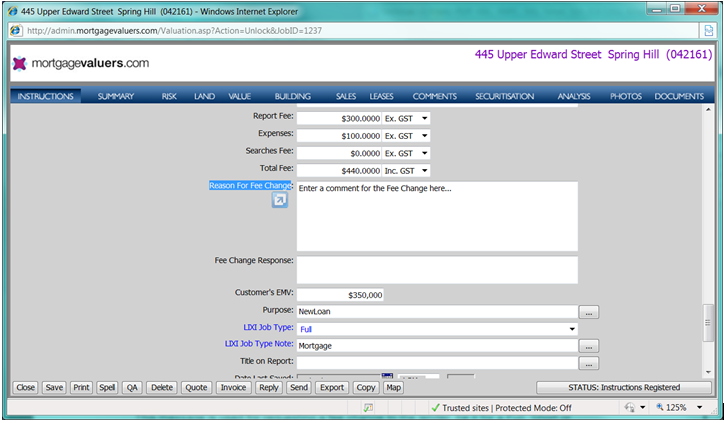Screen dimensions: 724x423
Task: Click the LIXI Job Type Note field
Action: 437,346
